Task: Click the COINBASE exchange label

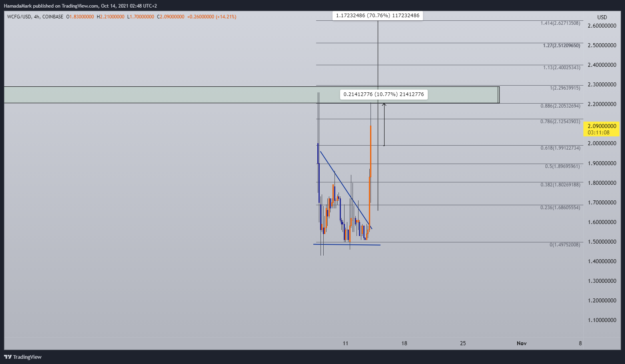Action: coord(53,17)
